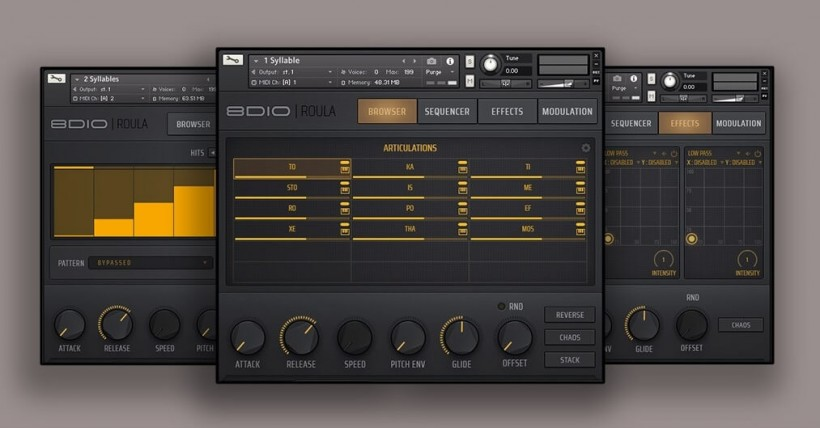
Task: Click the camera snapshot icon in header
Action: point(432,61)
